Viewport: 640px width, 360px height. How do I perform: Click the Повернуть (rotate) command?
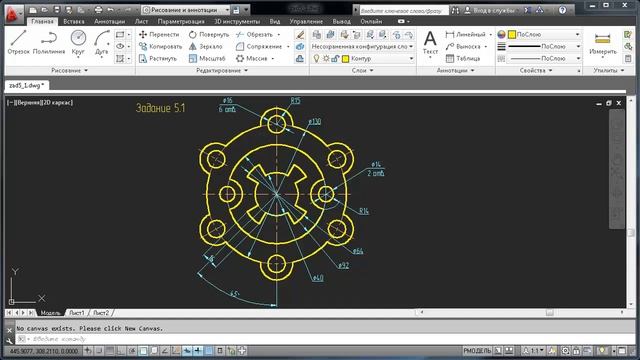[x=209, y=35]
